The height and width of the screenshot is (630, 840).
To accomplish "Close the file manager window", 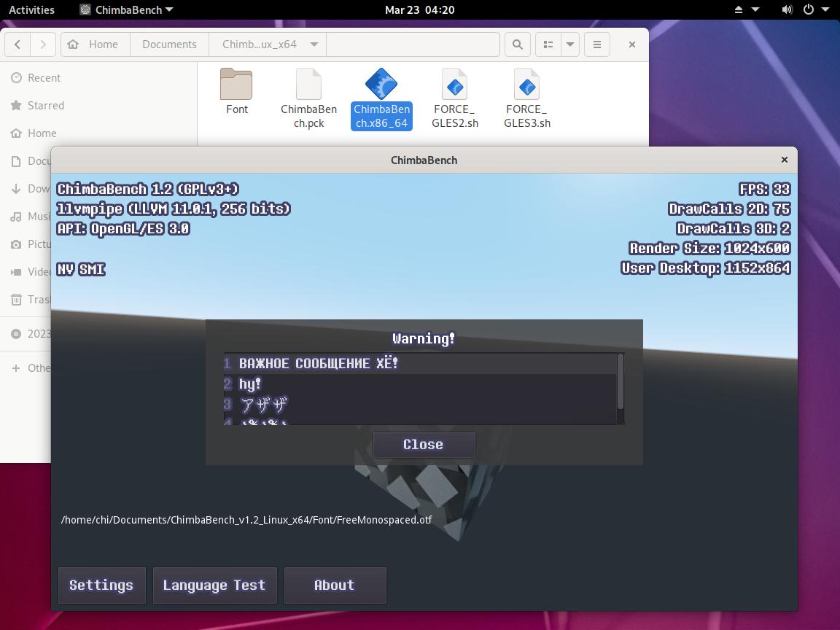I will (632, 44).
